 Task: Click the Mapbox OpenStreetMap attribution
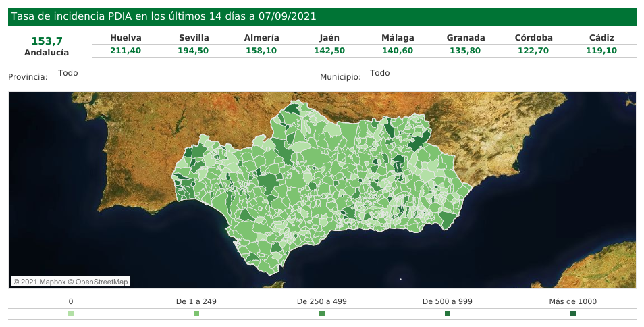click(70, 282)
